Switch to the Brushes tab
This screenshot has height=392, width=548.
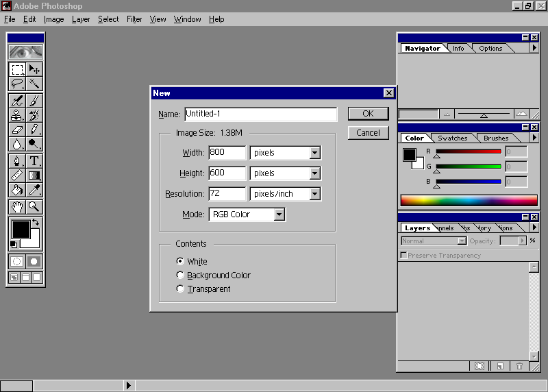tap(496, 138)
